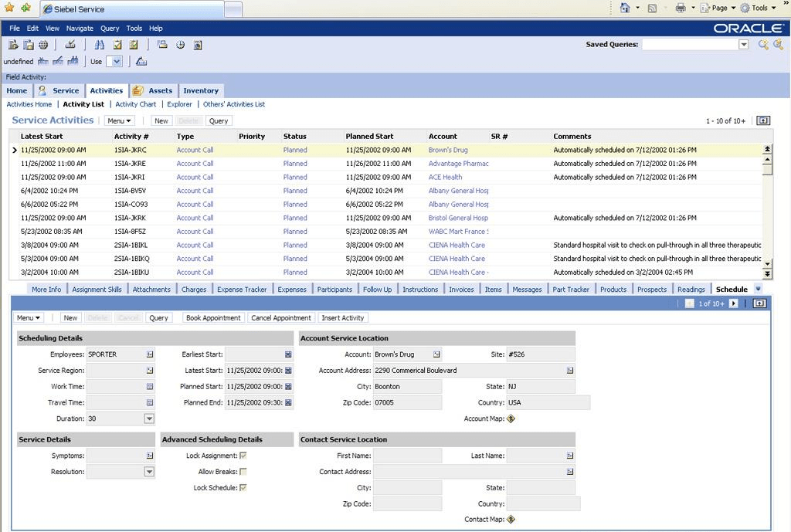This screenshot has height=532, width=791.
Task: Open the browser Page dropdown
Action: [718, 8]
